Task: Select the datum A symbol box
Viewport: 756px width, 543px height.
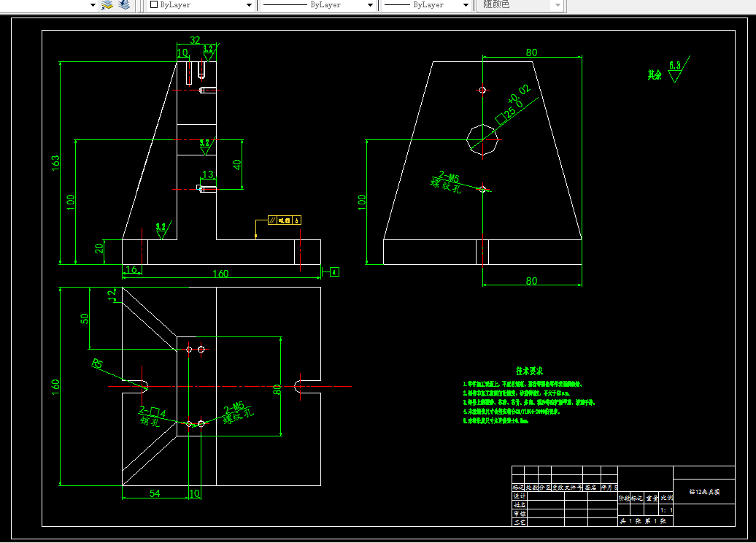Action: click(x=335, y=272)
